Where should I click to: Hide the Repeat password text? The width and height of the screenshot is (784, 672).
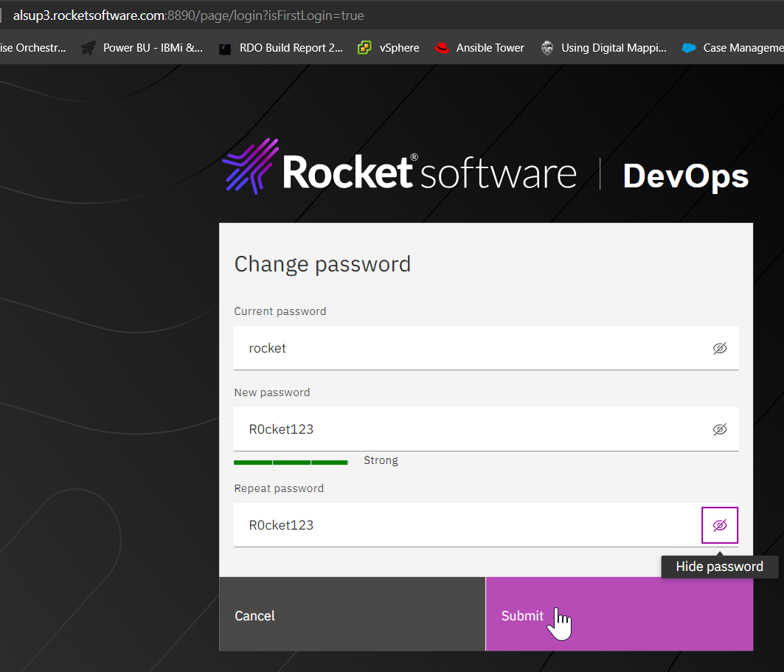(720, 525)
